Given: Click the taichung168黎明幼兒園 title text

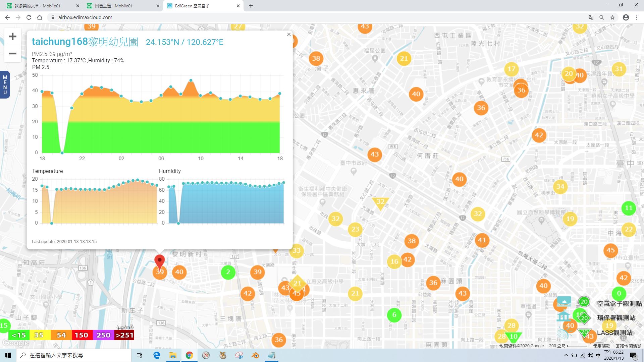Looking at the screenshot, I should coord(85,42).
